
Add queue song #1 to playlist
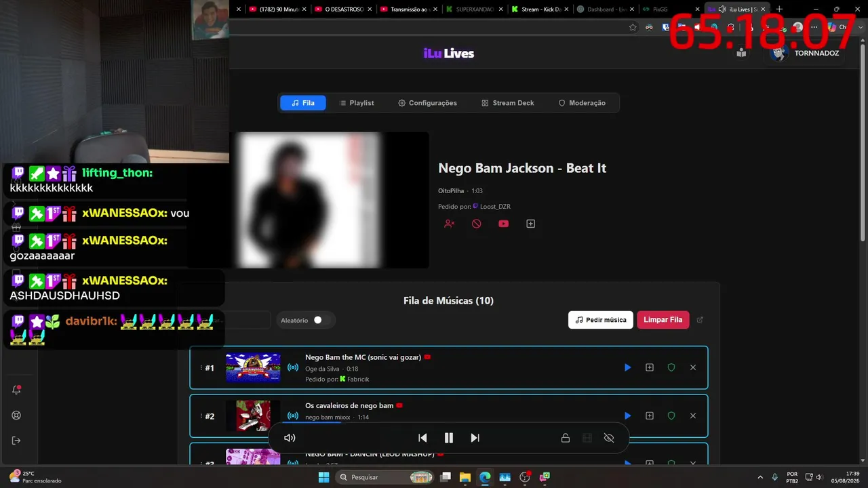650,367
